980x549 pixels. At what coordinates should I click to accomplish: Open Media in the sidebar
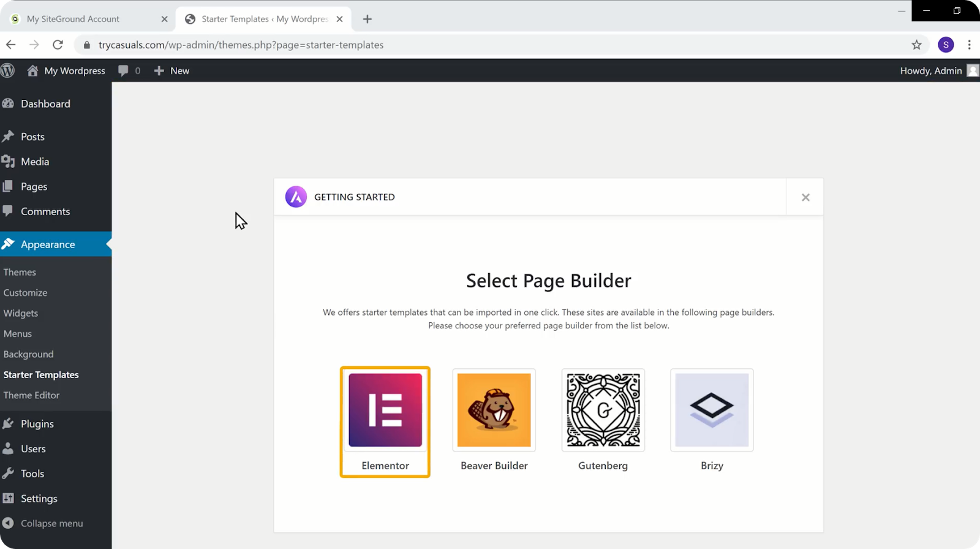pyautogui.click(x=56, y=162)
